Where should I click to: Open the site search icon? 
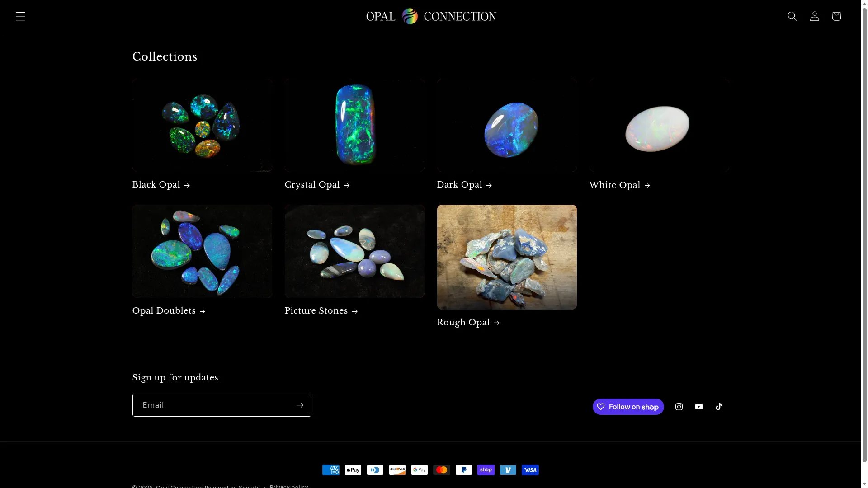pyautogui.click(x=793, y=16)
